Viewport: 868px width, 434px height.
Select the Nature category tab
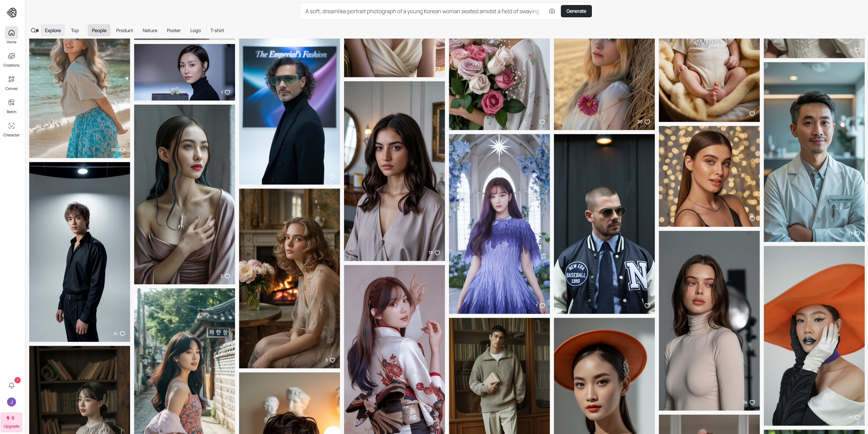(x=150, y=30)
